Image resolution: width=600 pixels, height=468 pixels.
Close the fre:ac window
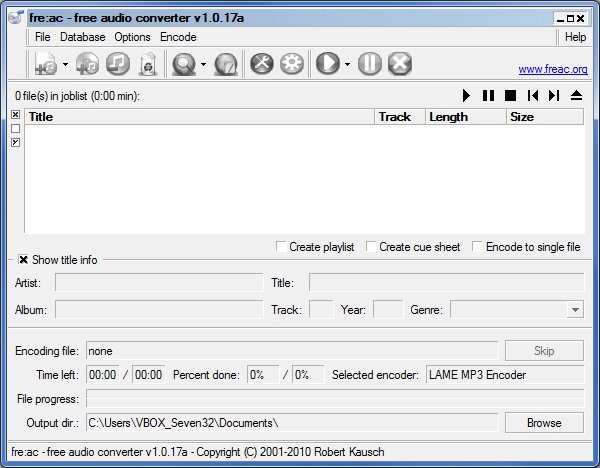[x=580, y=18]
